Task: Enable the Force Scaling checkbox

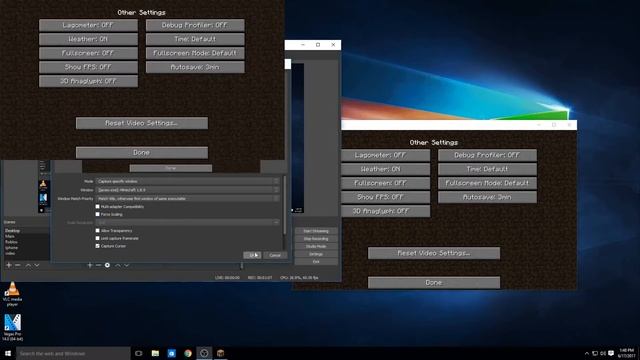Action: pos(98,214)
